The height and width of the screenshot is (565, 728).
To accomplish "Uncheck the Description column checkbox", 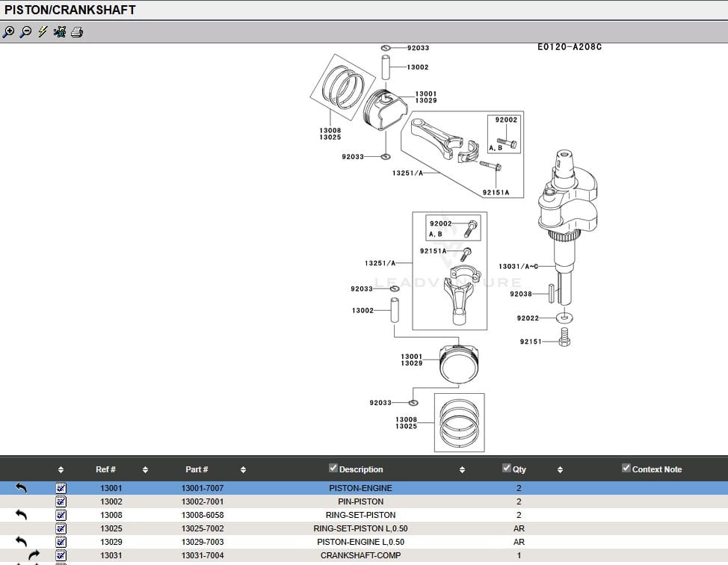I will tap(333, 469).
